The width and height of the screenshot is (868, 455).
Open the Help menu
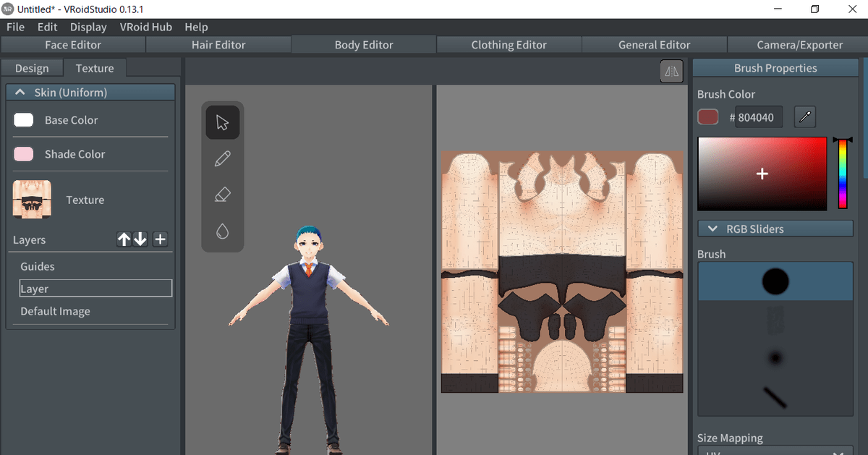pos(196,27)
